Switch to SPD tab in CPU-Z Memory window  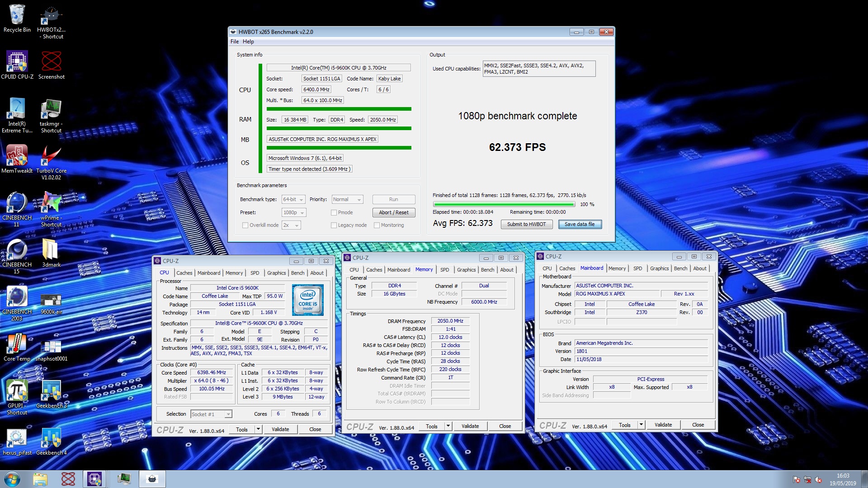(444, 270)
